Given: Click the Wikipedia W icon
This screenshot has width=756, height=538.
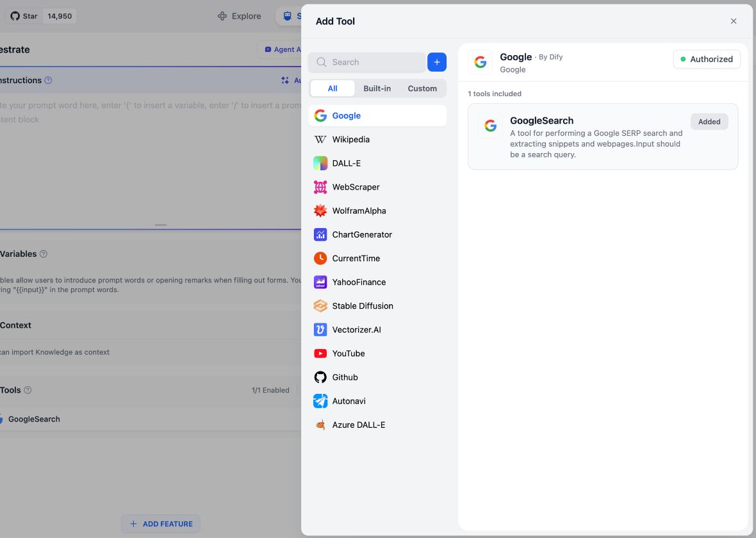Looking at the screenshot, I should click(x=320, y=140).
